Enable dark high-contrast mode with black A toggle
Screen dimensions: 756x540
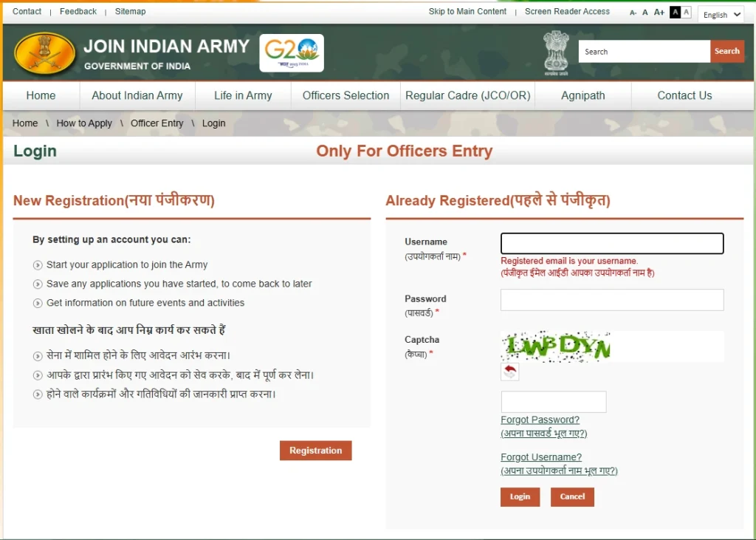(674, 13)
